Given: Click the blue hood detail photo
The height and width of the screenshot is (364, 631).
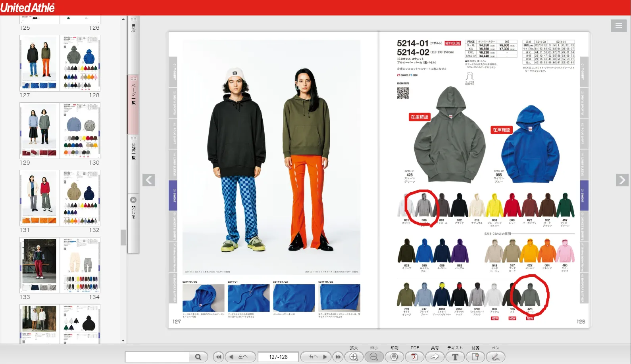Looking at the screenshot, I should tap(203, 298).
